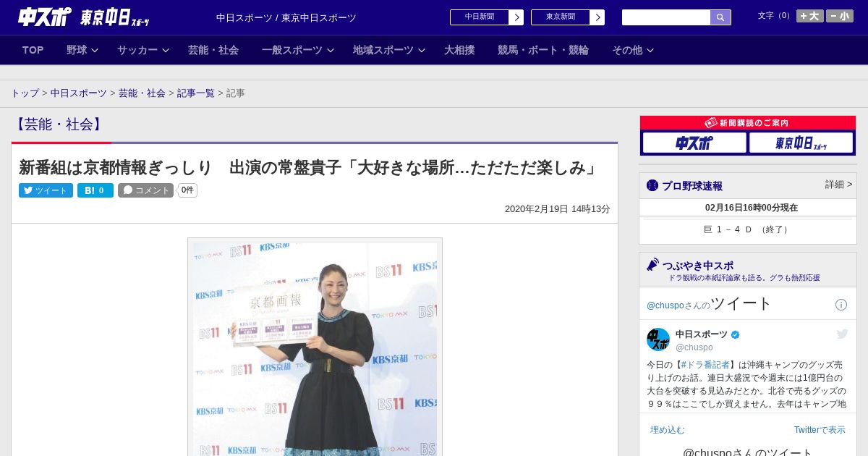Screen dimensions: 868x456
Task: Open つぶやき中スポ heading link
Action: point(698,266)
